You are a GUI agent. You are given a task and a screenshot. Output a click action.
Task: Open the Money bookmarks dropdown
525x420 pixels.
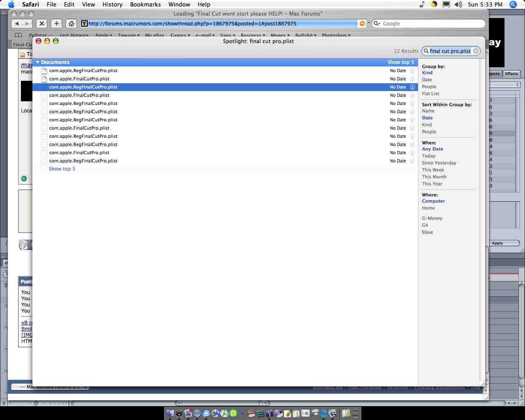[x=280, y=35]
